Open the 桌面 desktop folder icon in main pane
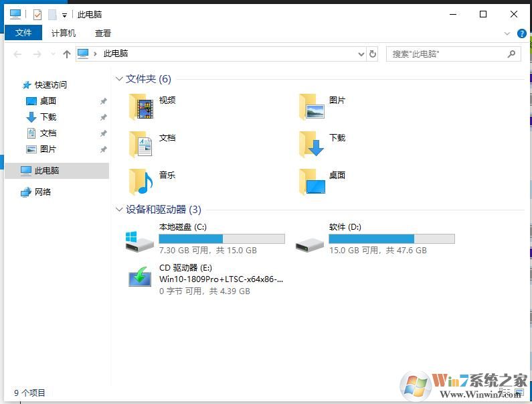 click(312, 182)
